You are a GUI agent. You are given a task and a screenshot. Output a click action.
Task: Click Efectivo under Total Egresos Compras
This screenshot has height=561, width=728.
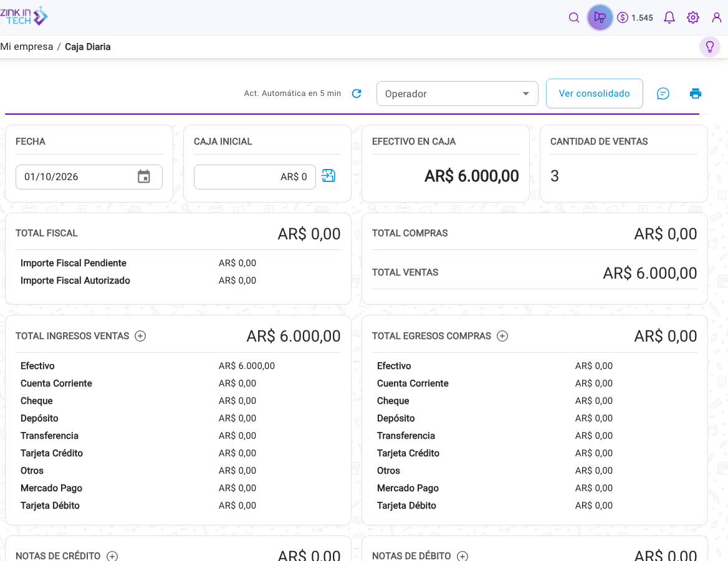click(394, 366)
